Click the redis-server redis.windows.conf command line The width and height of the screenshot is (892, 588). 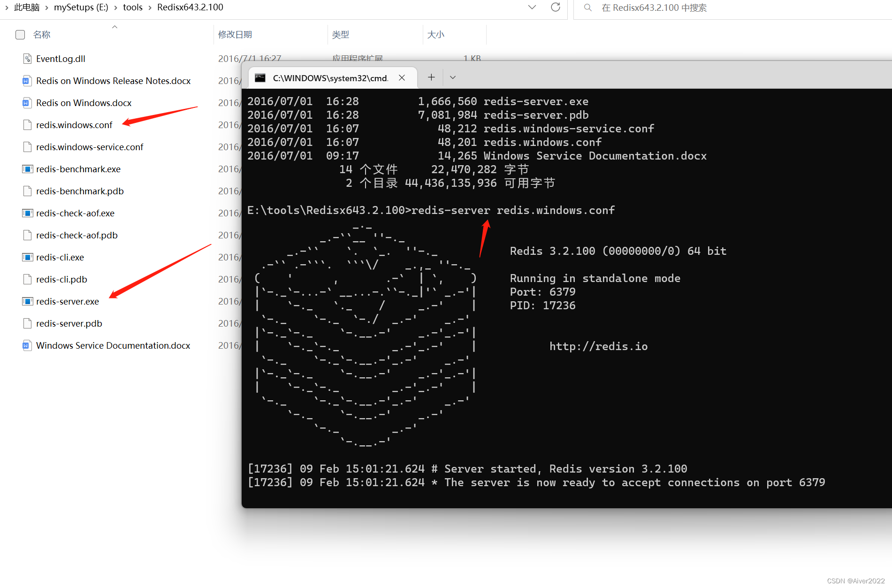(431, 210)
